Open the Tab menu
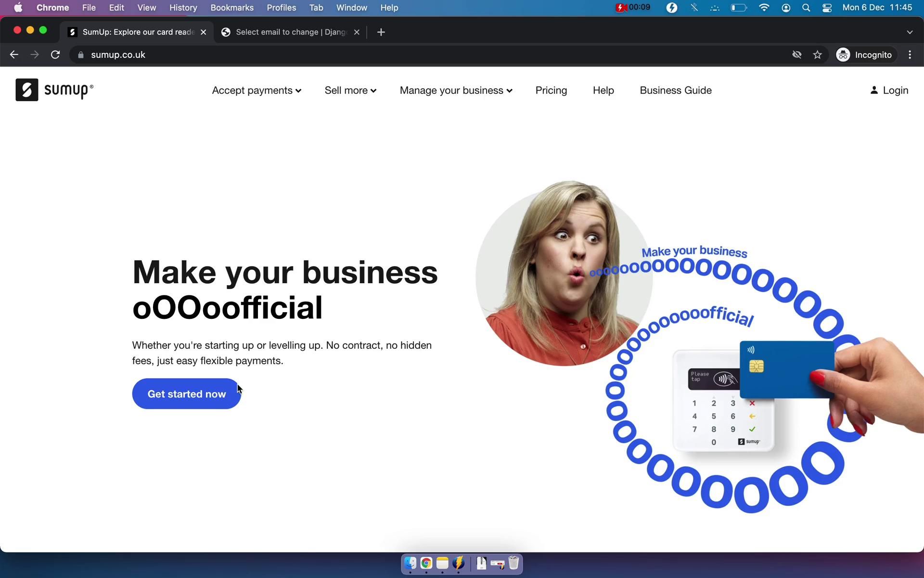The width and height of the screenshot is (924, 578). point(316,8)
